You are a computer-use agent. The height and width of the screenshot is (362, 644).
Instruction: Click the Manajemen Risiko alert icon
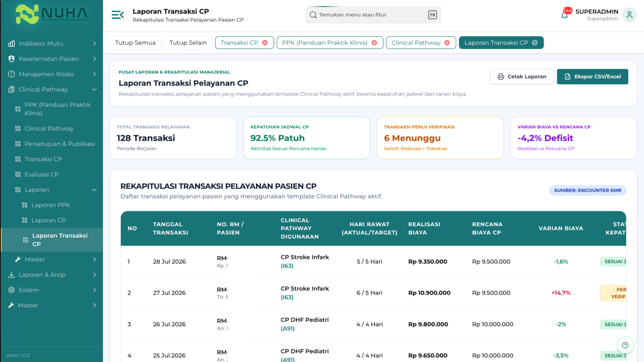(x=11, y=74)
